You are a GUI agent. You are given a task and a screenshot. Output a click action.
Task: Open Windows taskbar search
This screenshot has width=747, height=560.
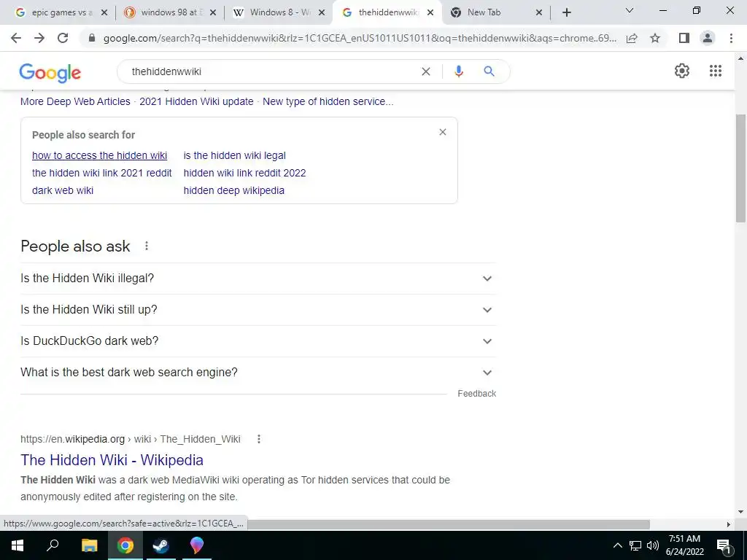tap(53, 545)
